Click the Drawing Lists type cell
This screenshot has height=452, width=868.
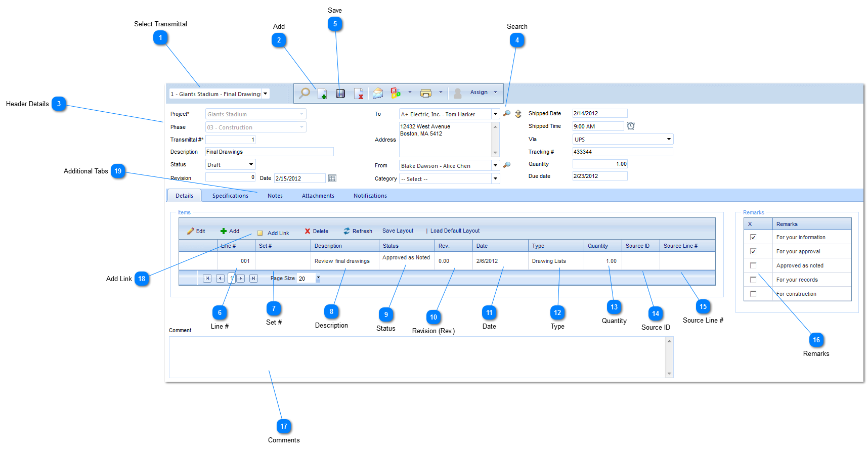tap(556, 261)
